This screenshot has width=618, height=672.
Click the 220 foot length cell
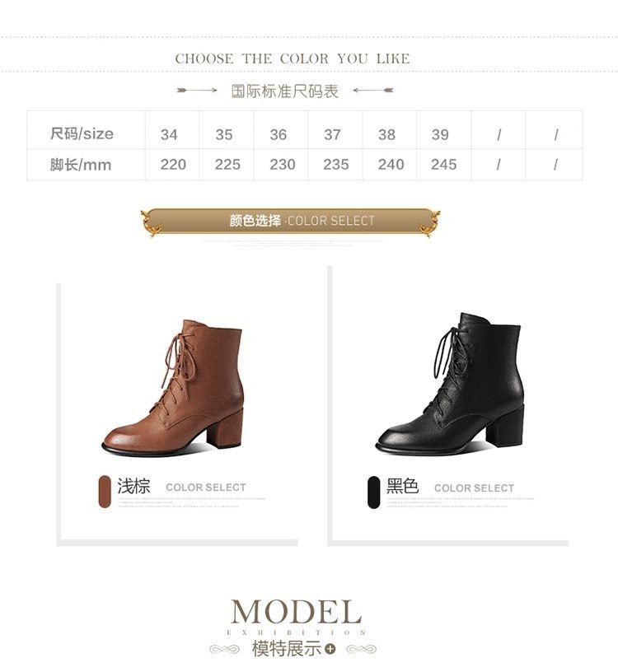[173, 164]
